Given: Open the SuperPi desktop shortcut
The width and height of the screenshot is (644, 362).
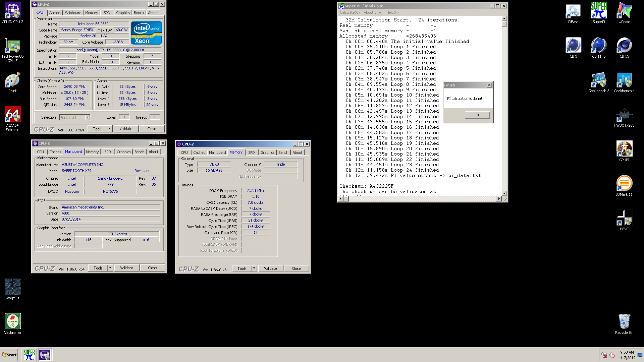Looking at the screenshot, I should [599, 13].
